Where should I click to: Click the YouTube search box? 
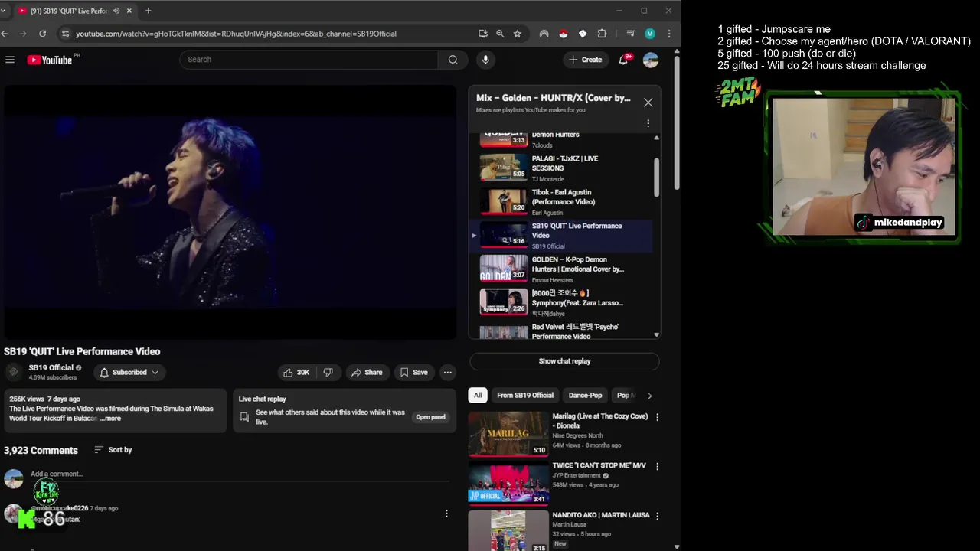309,60
